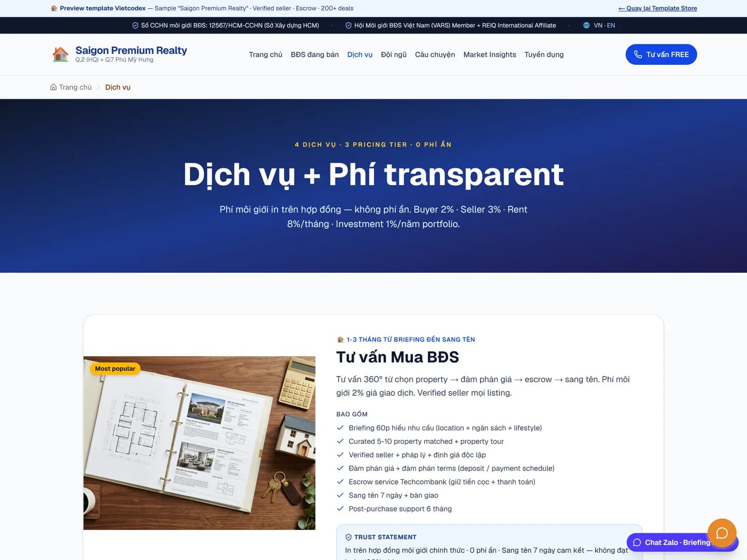Click the chat icon in Chat Zalo button
Screen dimensions: 747x560
pos(637,542)
